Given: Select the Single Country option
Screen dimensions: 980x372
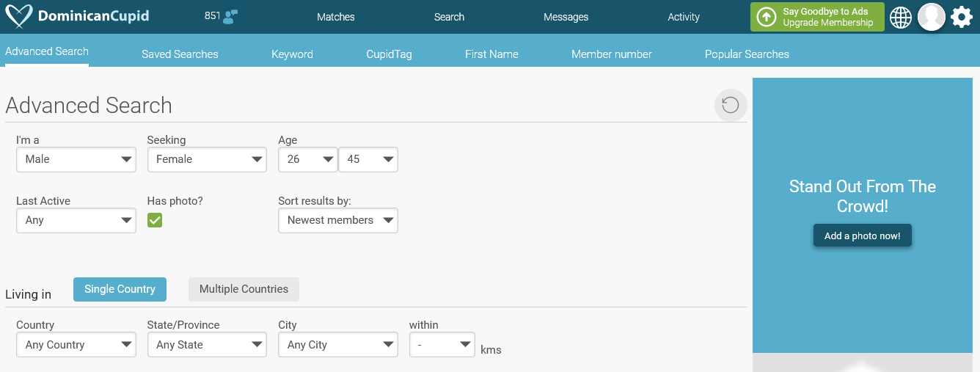Looking at the screenshot, I should (x=120, y=289).
